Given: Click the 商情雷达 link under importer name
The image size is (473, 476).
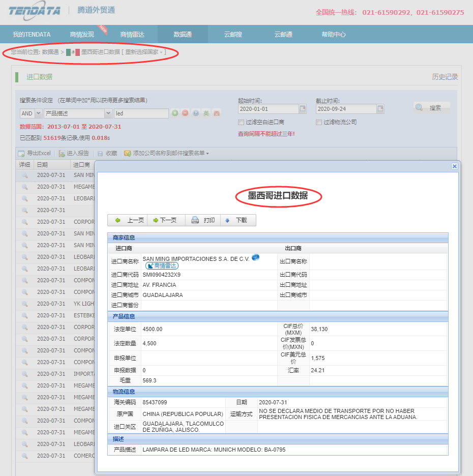Looking at the screenshot, I should pyautogui.click(x=162, y=265).
